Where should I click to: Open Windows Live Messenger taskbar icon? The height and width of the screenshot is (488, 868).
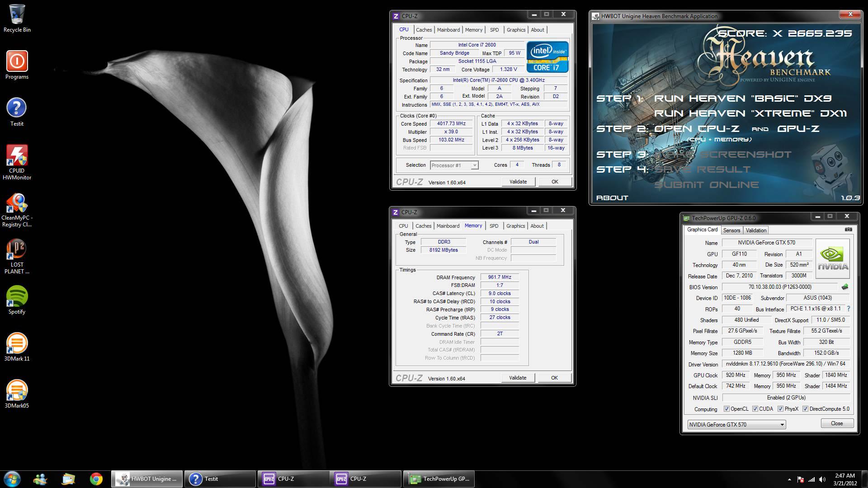click(x=40, y=479)
